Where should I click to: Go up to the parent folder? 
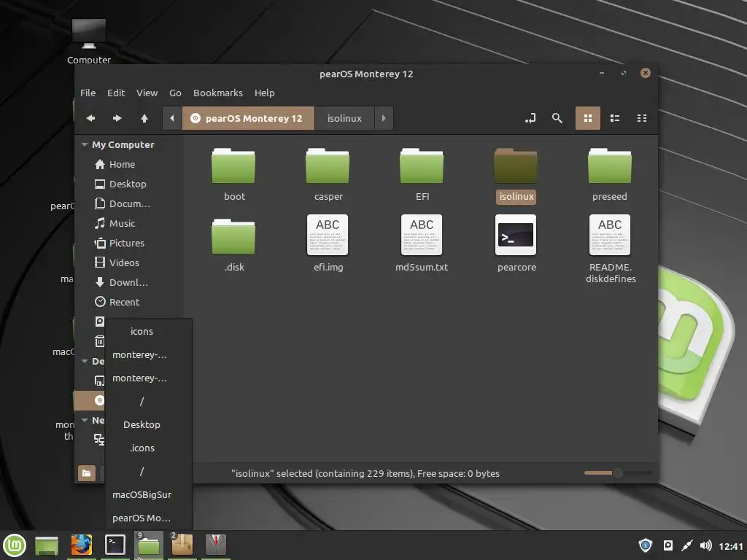point(144,118)
